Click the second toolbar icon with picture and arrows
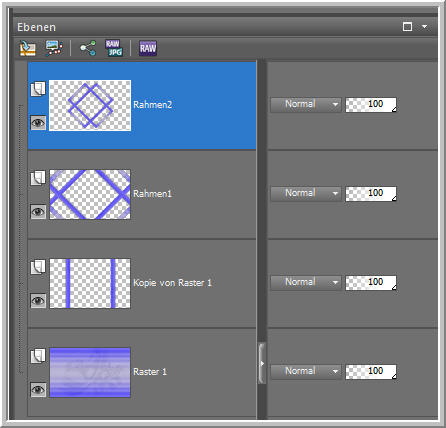The image size is (446, 428). (x=54, y=48)
